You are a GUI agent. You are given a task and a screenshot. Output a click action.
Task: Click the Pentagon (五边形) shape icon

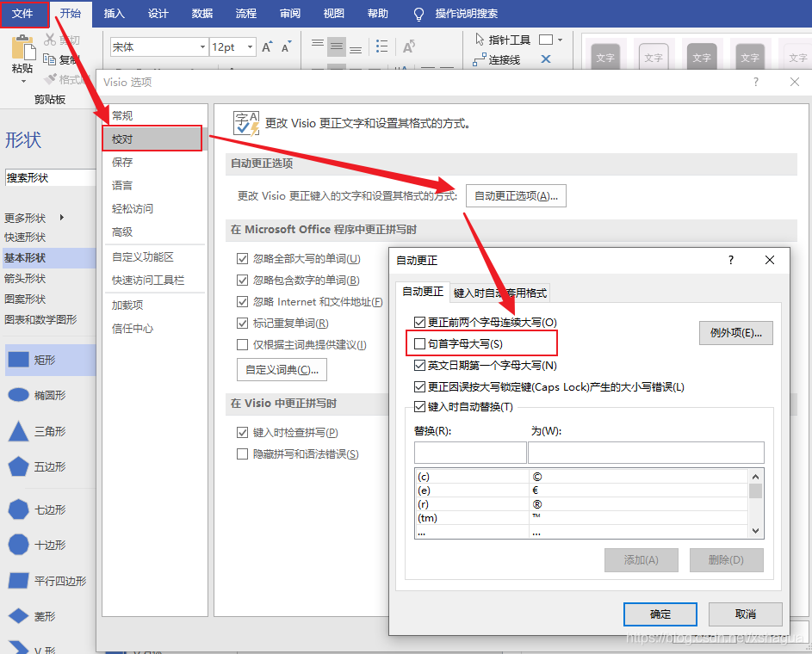pos(18,466)
